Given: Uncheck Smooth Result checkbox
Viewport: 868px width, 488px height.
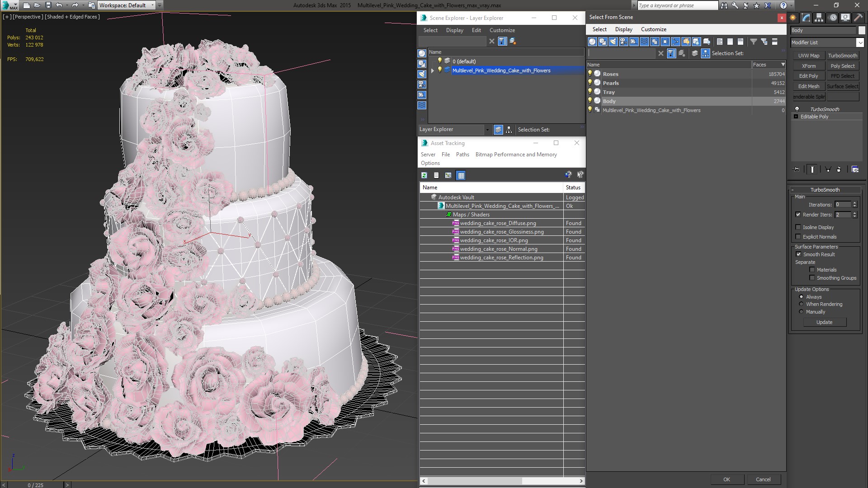Looking at the screenshot, I should 798,254.
